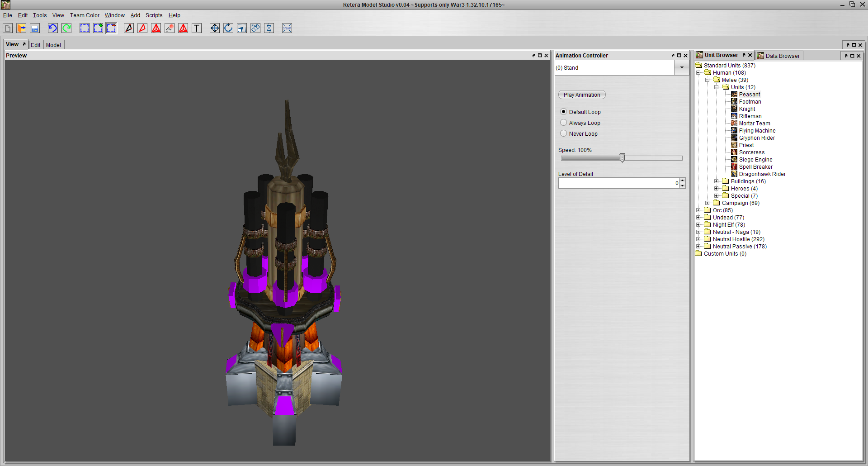
Task: Expand the Buildings (16) folder
Action: (x=717, y=181)
